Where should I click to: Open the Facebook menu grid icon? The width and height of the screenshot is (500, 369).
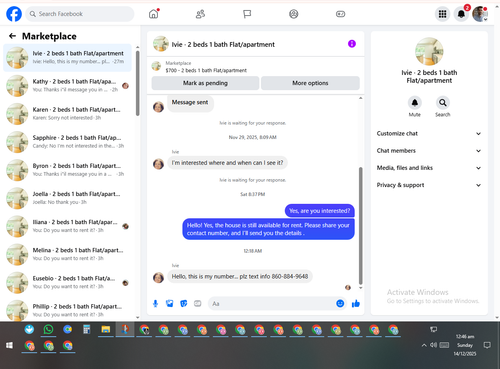pyautogui.click(x=442, y=14)
